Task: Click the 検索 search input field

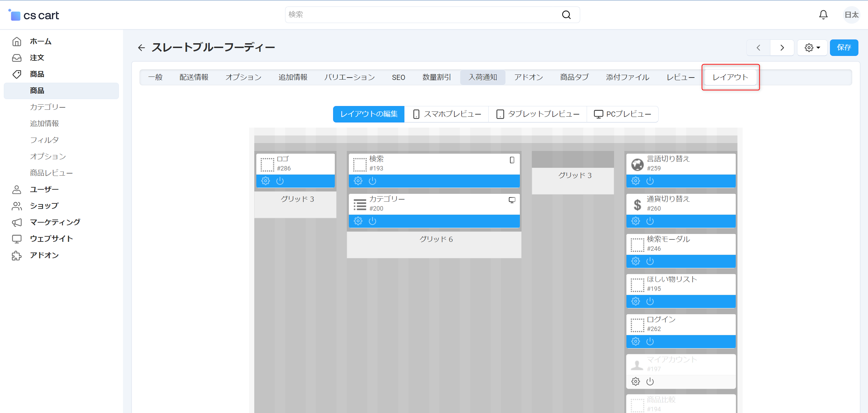Action: pyautogui.click(x=421, y=15)
